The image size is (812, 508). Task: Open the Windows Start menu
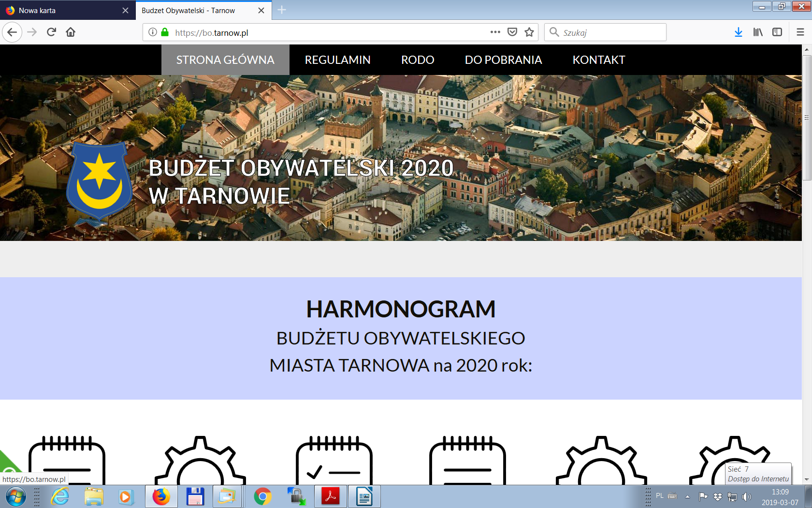click(15, 497)
